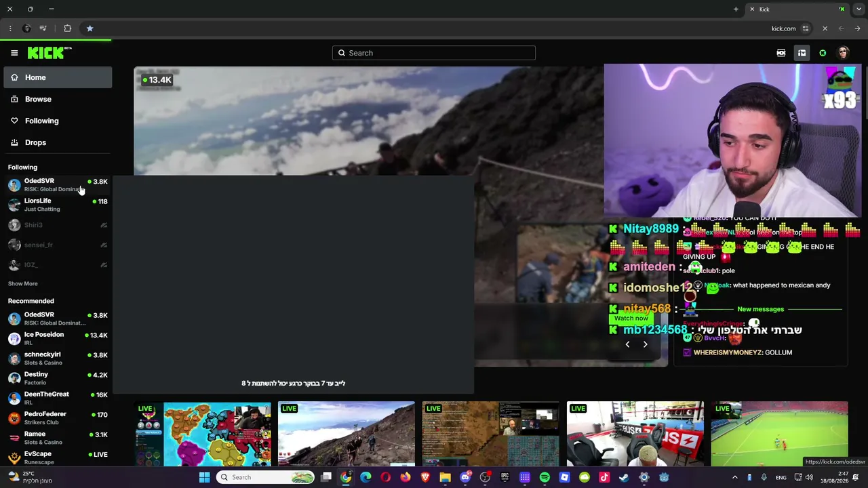Open DeenTheGreat recommended channel
This screenshot has height=488, width=868.
[58, 398]
